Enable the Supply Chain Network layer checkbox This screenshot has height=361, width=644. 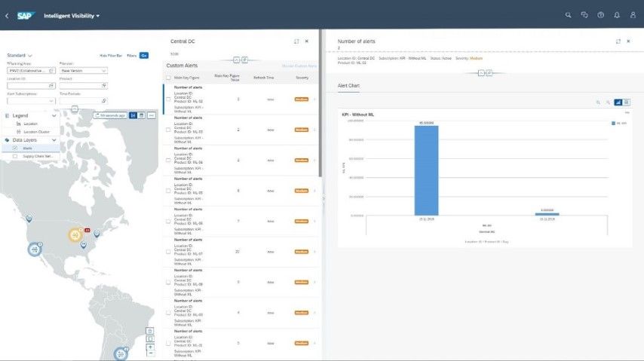15,156
